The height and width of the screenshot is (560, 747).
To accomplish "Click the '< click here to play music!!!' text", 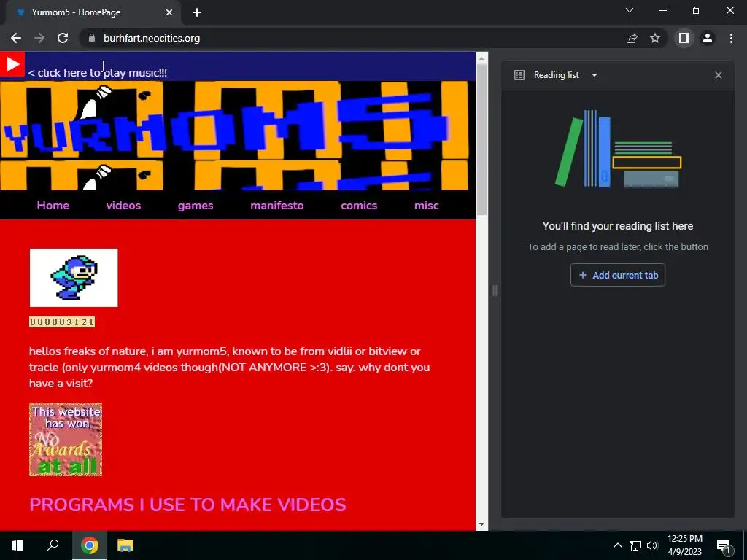I will tap(98, 72).
